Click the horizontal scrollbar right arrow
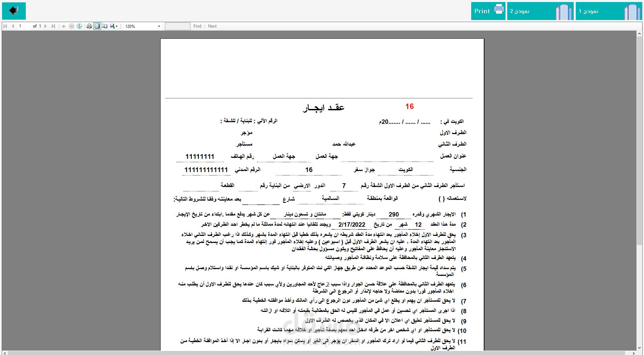 click(633, 353)
